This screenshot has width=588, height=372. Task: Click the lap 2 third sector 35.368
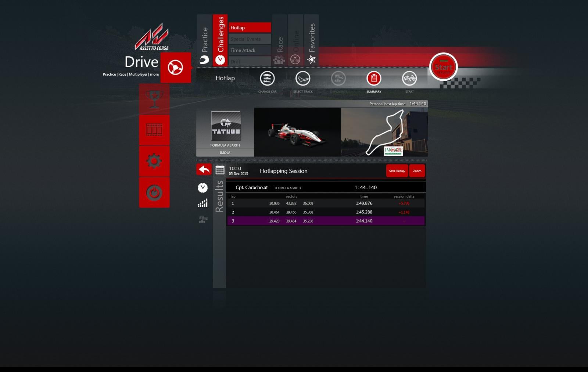308,212
